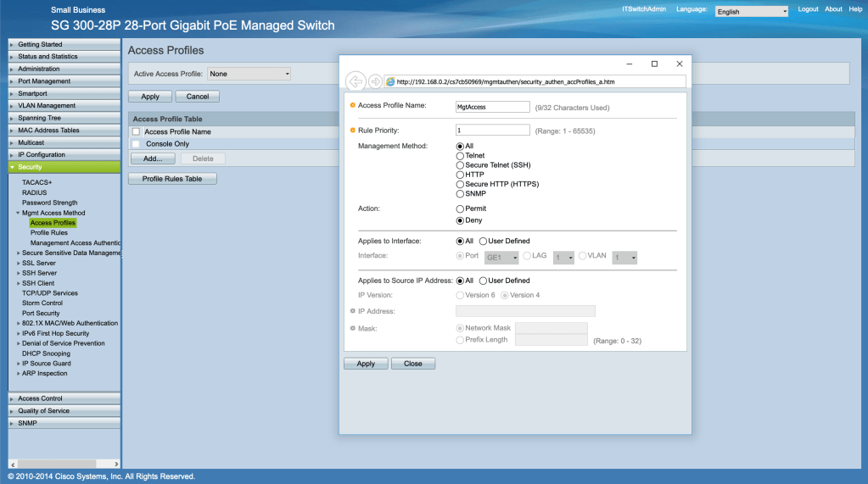Screen dimensions: 868x484
Task: Click the page icon in address bar
Action: pos(390,82)
